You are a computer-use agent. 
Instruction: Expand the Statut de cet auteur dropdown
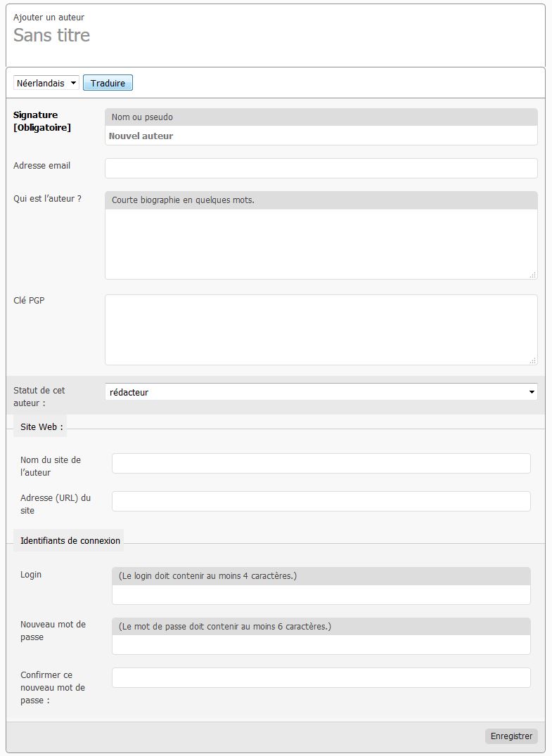(321, 392)
